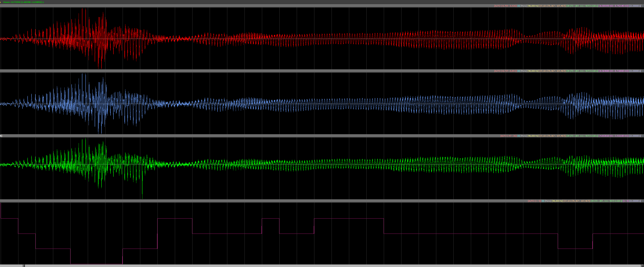Click the scrollbar right arrow at bottom
This screenshot has width=644, height=267.
click(x=642, y=266)
